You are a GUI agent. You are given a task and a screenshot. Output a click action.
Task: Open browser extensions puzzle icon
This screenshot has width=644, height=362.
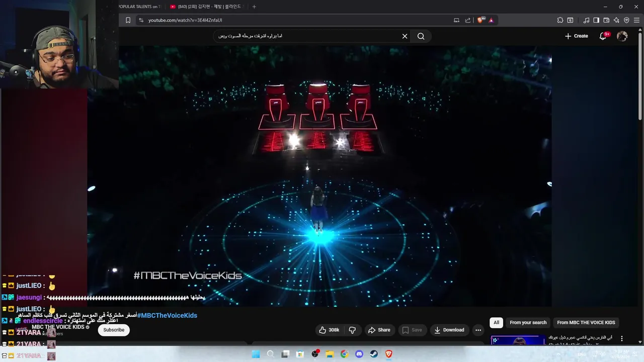click(560, 20)
